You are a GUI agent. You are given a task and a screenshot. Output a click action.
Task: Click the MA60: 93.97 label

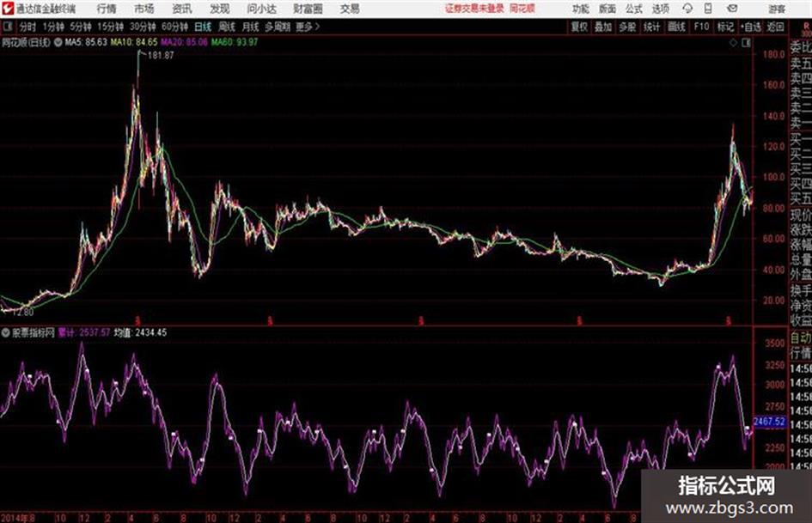[235, 42]
